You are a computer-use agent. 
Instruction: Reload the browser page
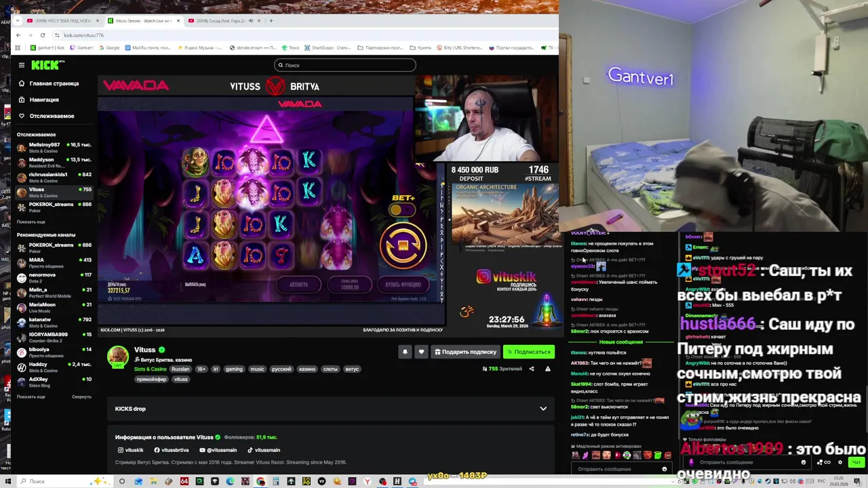43,35
